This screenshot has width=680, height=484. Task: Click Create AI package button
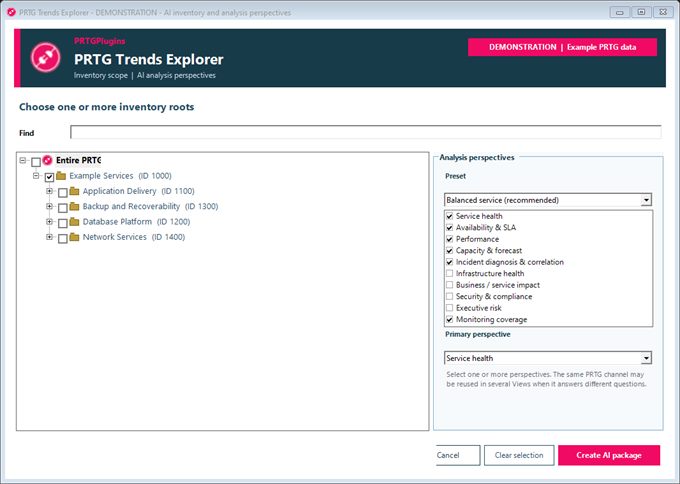point(609,455)
